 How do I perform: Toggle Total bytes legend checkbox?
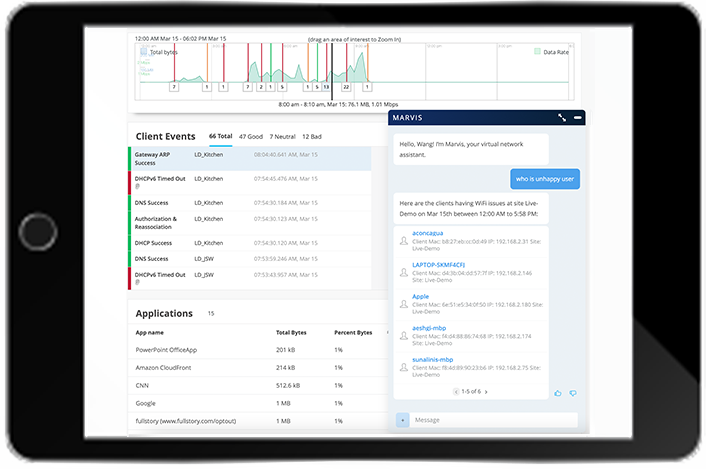tap(145, 50)
